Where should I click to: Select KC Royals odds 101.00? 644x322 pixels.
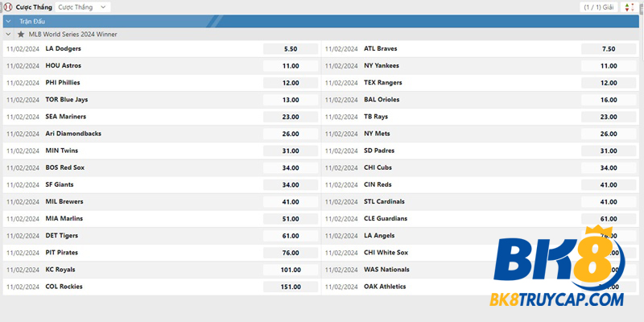[x=291, y=270]
